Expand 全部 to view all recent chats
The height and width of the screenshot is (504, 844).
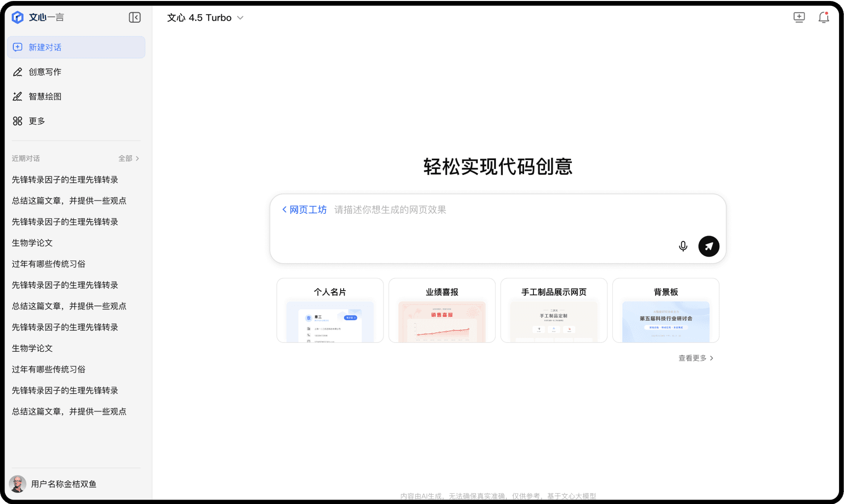pyautogui.click(x=129, y=158)
